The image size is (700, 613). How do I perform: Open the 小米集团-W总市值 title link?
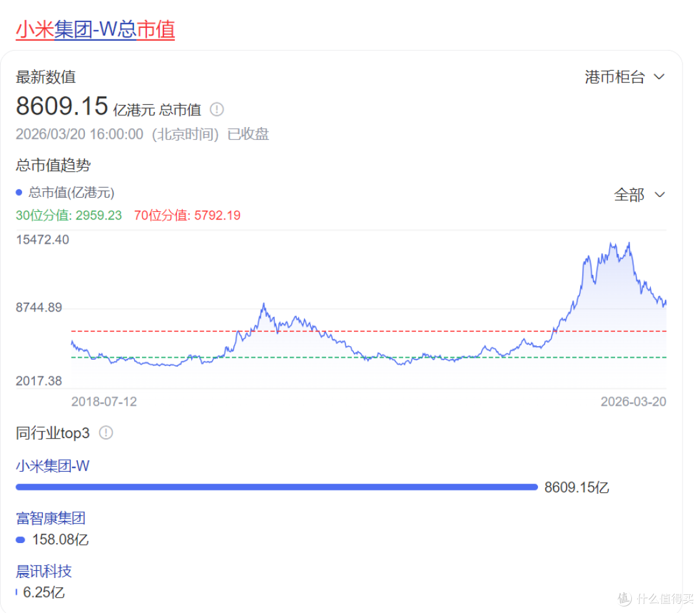point(95,29)
